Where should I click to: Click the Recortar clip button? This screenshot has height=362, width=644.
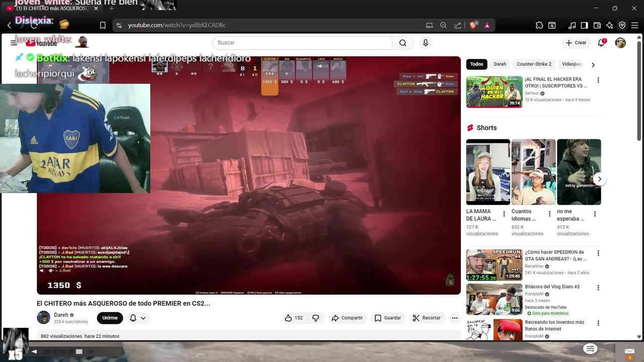426,318
